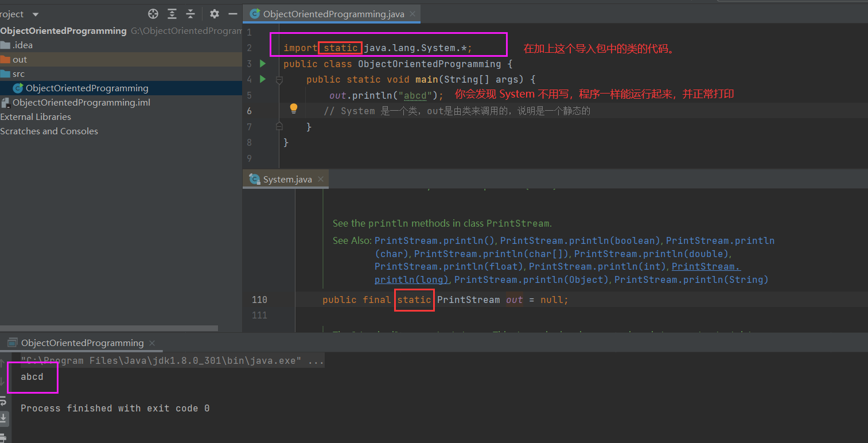Hide the Project panel with minus icon
This screenshot has width=868, height=443.
tap(232, 14)
